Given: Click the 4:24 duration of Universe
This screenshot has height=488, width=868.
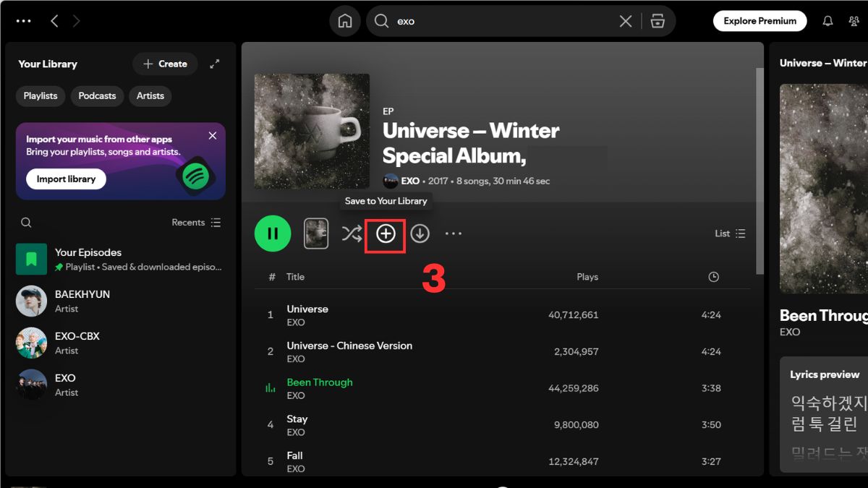Looking at the screenshot, I should 711,315.
